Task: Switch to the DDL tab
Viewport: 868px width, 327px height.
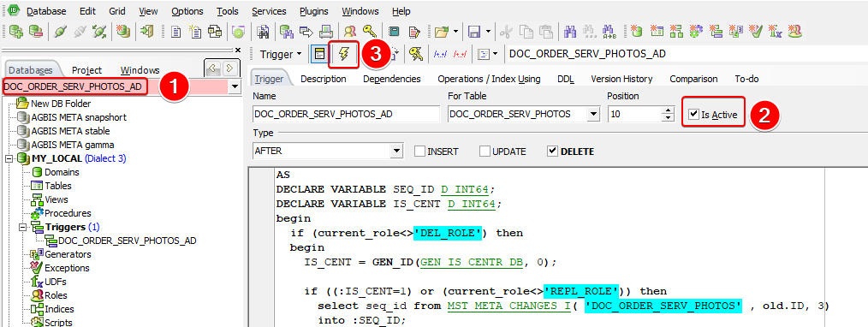Action: (x=566, y=79)
